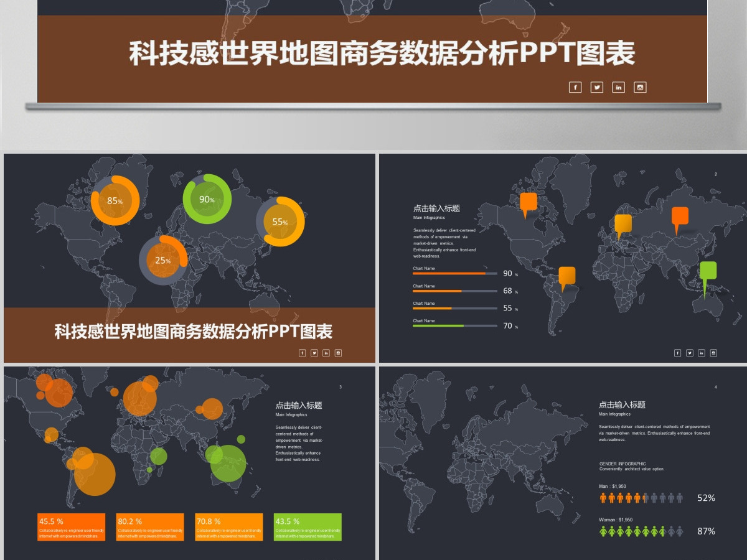Click the 87% value text
Viewport: 747px width, 560px height.
click(706, 531)
